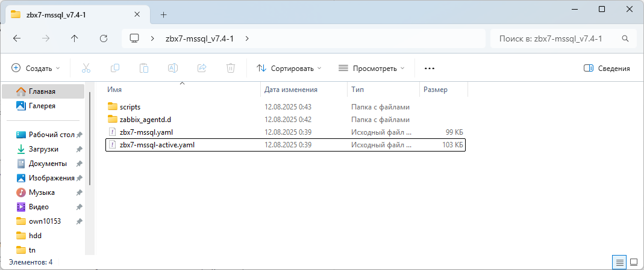Click the Share icon in toolbar
Viewport: 644px width, 270px height.
tap(202, 68)
